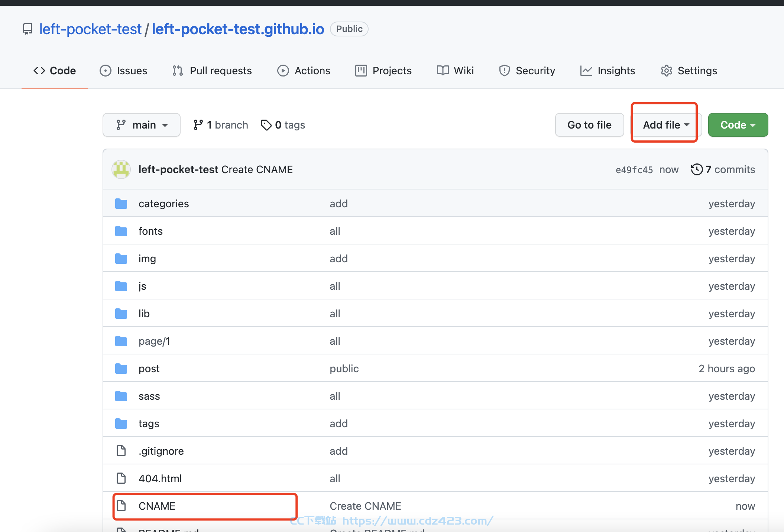The image size is (784, 532).
Task: Open commit hash e49fc45
Action: pyautogui.click(x=634, y=170)
